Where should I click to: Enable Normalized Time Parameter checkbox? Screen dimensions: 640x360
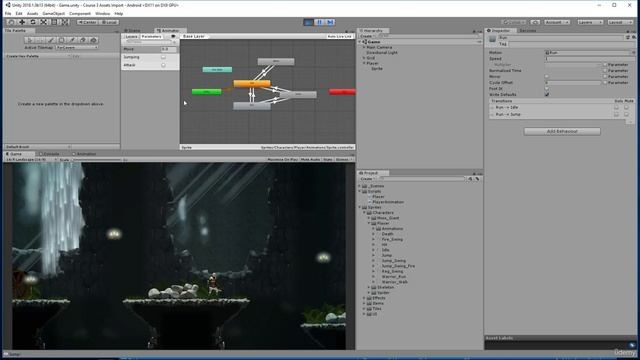605,70
